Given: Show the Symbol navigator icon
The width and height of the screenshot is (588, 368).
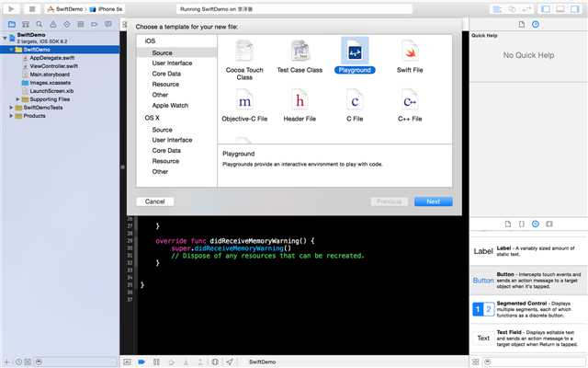Looking at the screenshot, I should click(26, 25).
